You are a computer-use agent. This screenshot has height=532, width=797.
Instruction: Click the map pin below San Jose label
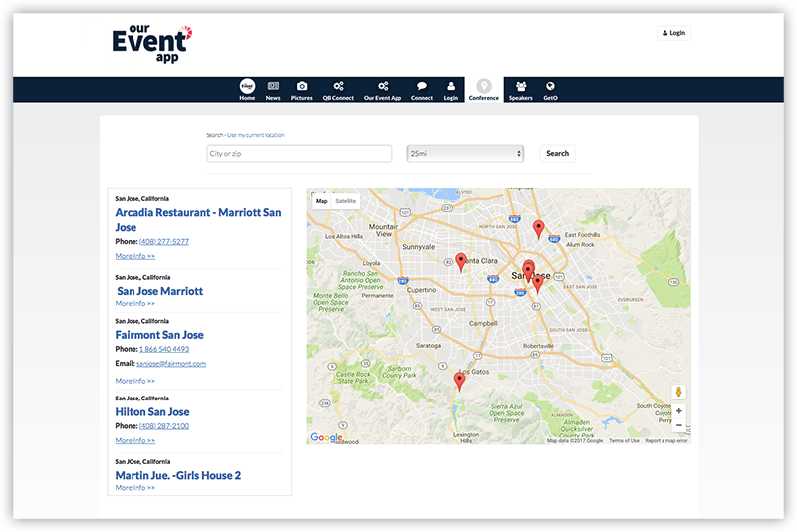click(x=538, y=285)
